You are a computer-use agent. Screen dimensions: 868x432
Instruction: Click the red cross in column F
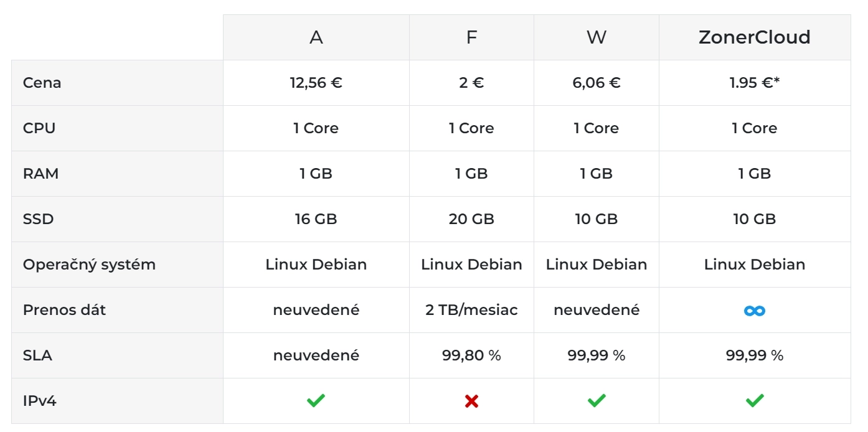471,401
